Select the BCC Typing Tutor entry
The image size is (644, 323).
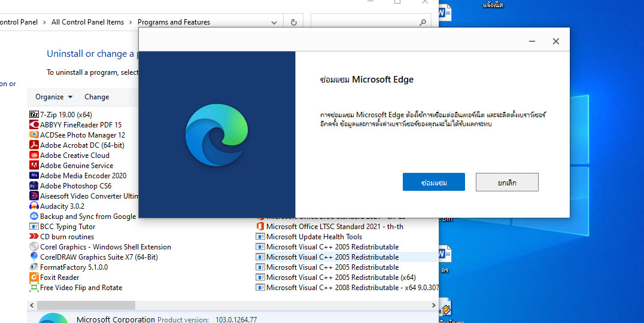tap(68, 227)
